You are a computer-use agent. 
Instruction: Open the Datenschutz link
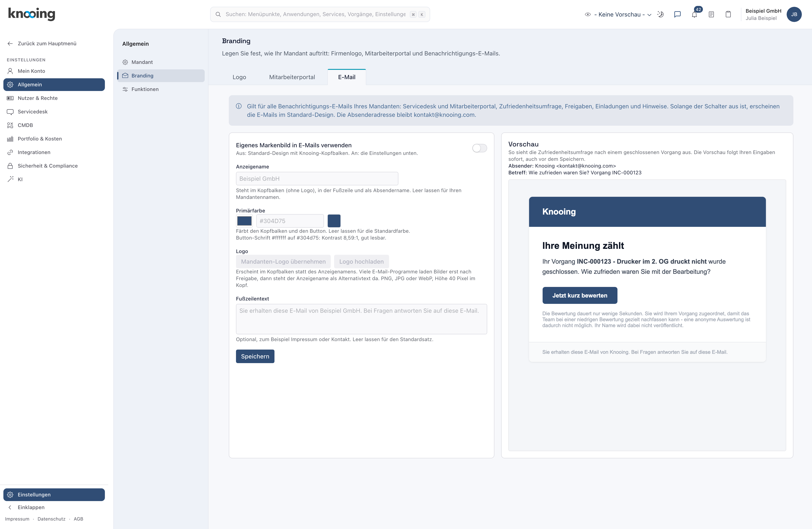(52, 519)
